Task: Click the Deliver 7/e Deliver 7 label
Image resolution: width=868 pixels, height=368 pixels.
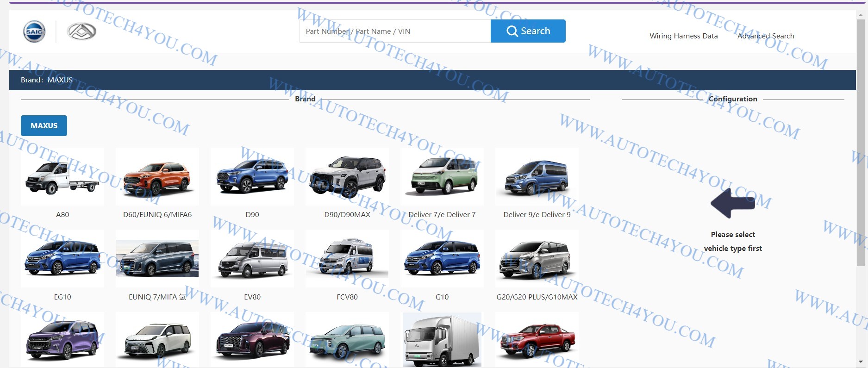Action: pyautogui.click(x=442, y=214)
